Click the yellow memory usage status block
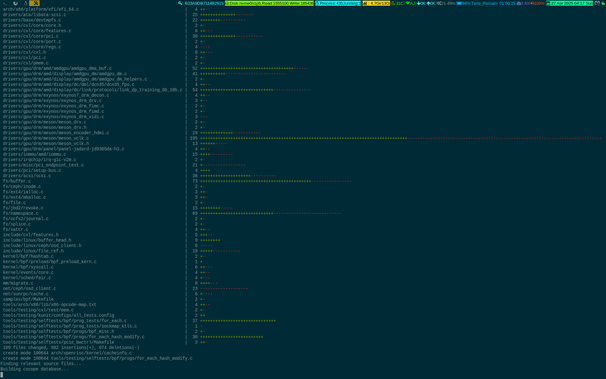The image size is (606, 379). coord(376,3)
